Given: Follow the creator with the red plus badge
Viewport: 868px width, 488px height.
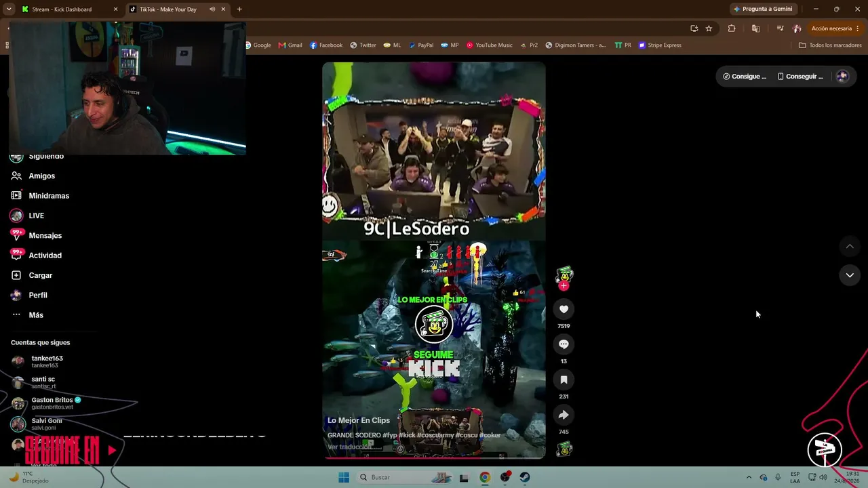Looking at the screenshot, I should 564,286.
